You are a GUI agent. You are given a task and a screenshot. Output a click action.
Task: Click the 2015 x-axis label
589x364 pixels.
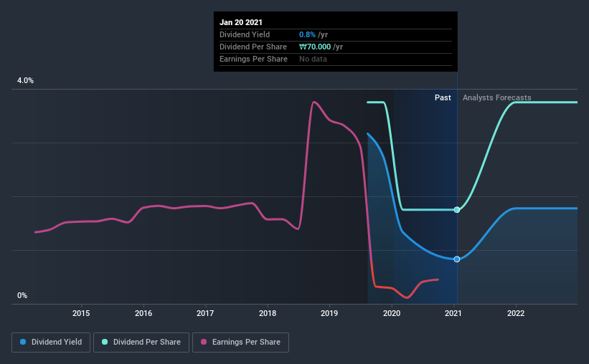pos(81,313)
